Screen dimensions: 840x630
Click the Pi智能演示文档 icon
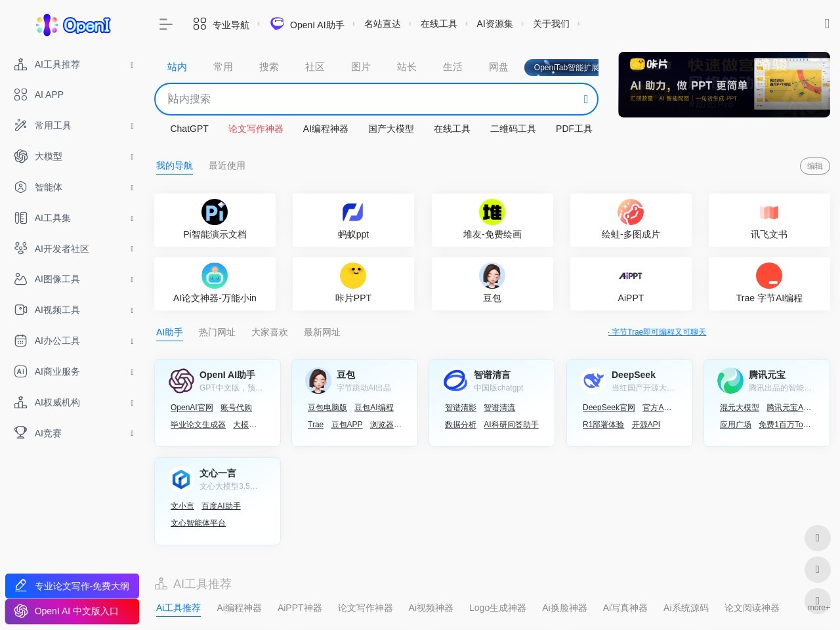pos(215,212)
